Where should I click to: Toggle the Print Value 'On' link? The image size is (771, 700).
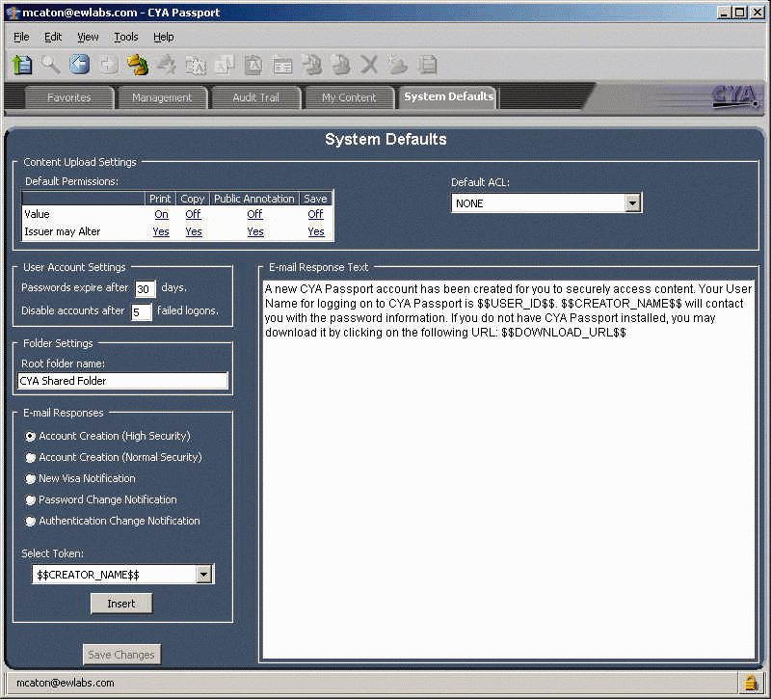click(161, 214)
